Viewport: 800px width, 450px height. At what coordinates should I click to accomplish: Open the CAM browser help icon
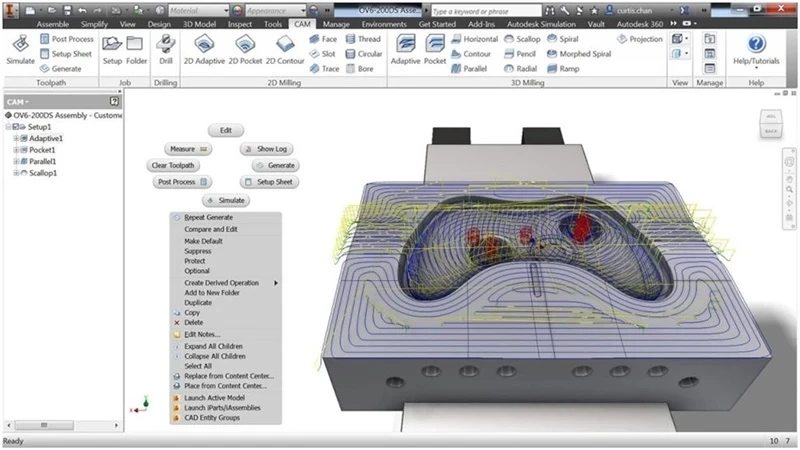(114, 102)
